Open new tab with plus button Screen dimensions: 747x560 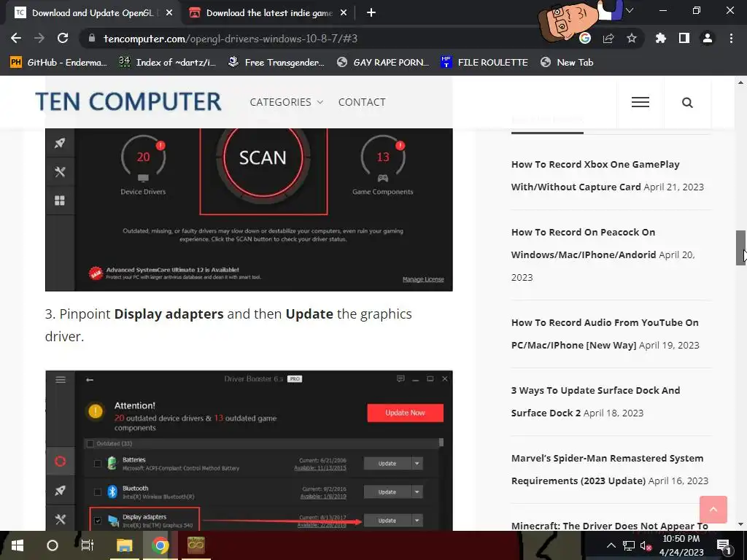[x=371, y=13]
